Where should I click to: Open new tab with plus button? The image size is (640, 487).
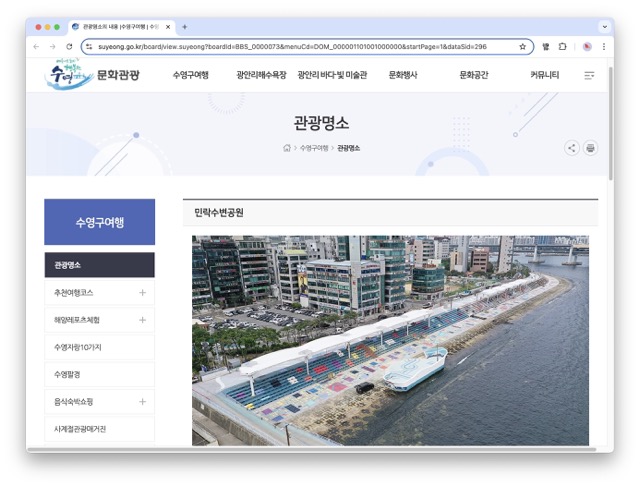coord(184,27)
